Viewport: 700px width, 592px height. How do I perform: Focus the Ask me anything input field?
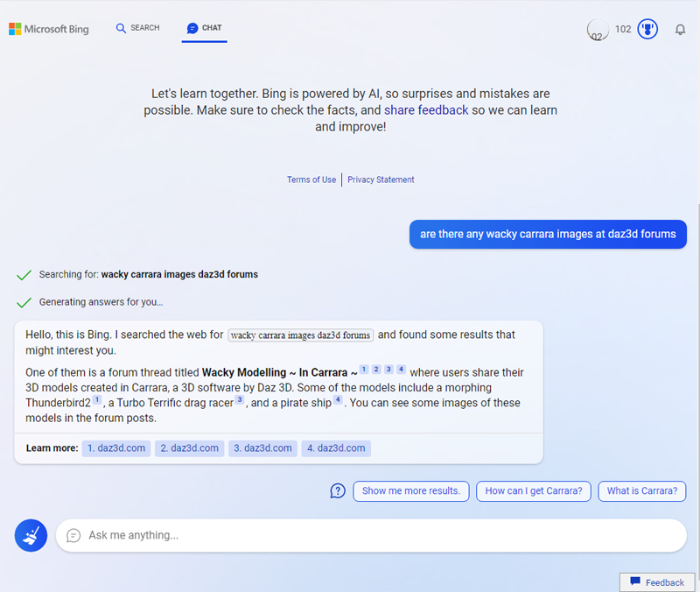371,535
